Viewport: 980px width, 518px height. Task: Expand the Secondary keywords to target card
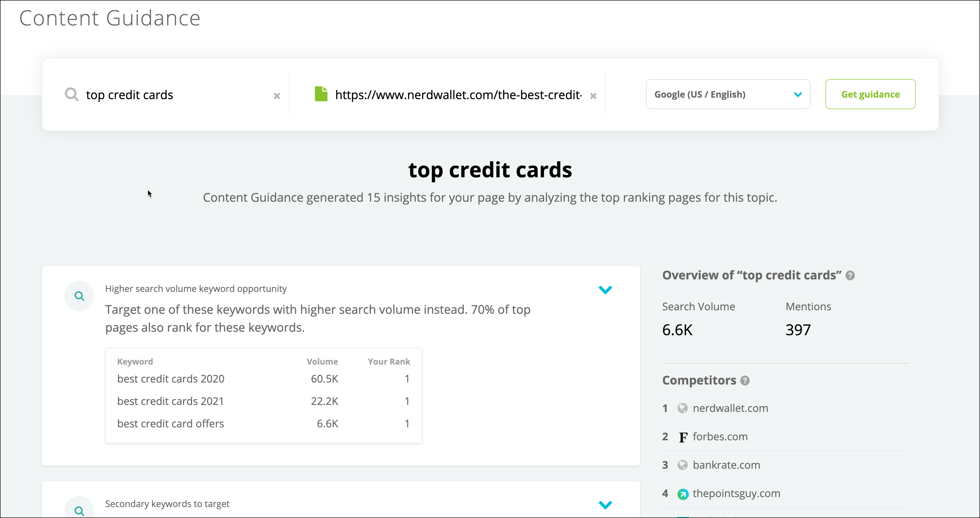coord(605,505)
